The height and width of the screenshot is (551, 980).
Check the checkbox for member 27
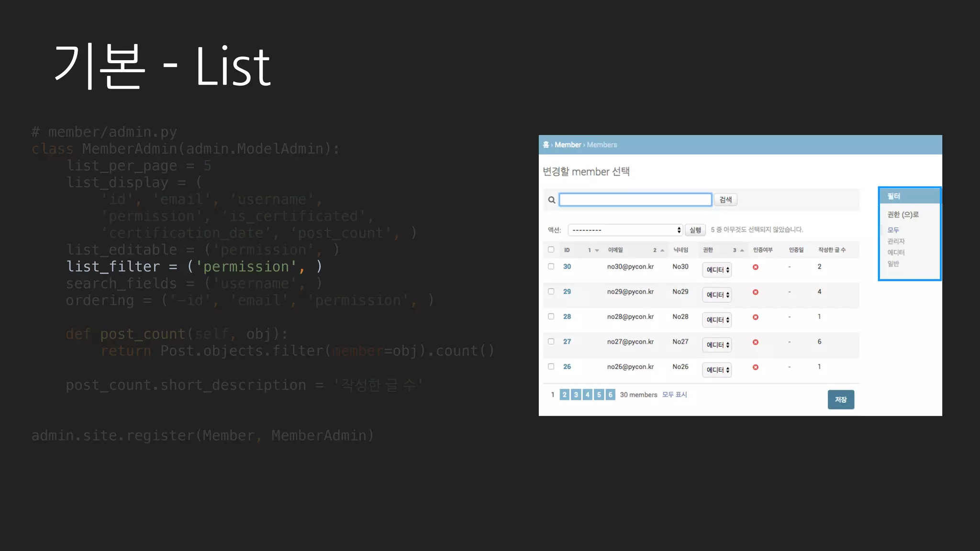point(551,342)
